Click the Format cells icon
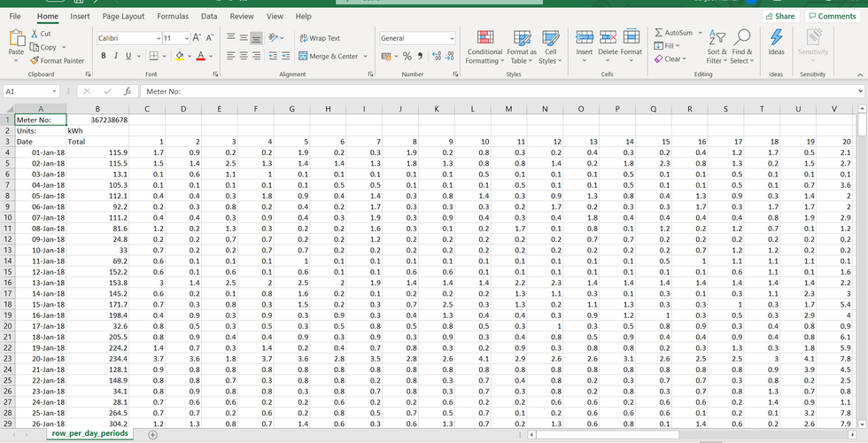868x443 pixels. [x=631, y=37]
